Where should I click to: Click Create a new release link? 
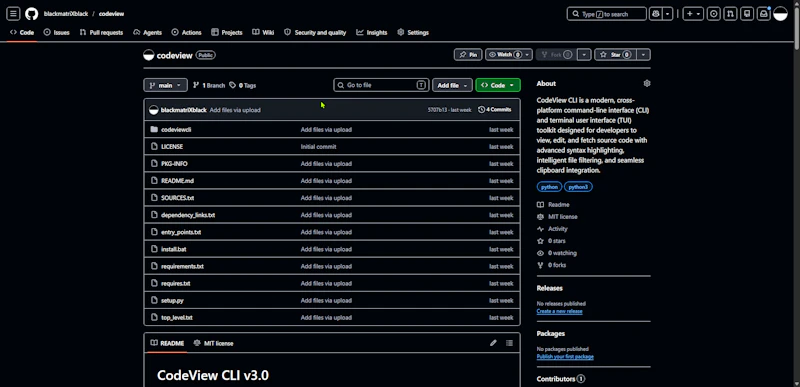559,311
